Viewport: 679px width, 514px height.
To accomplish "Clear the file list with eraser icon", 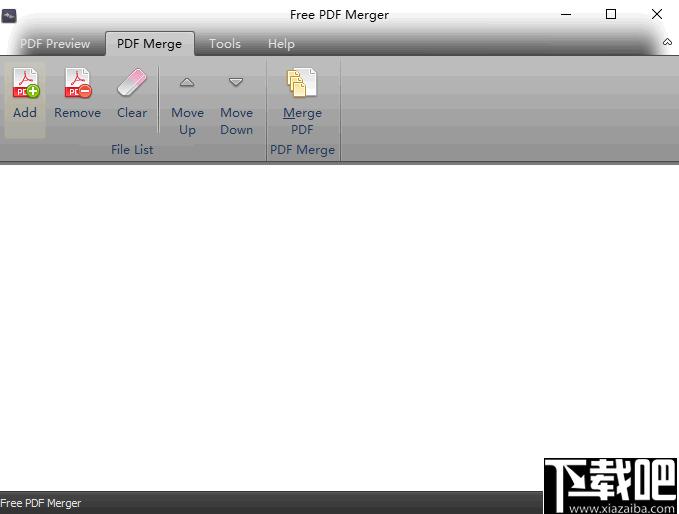I will 132,82.
